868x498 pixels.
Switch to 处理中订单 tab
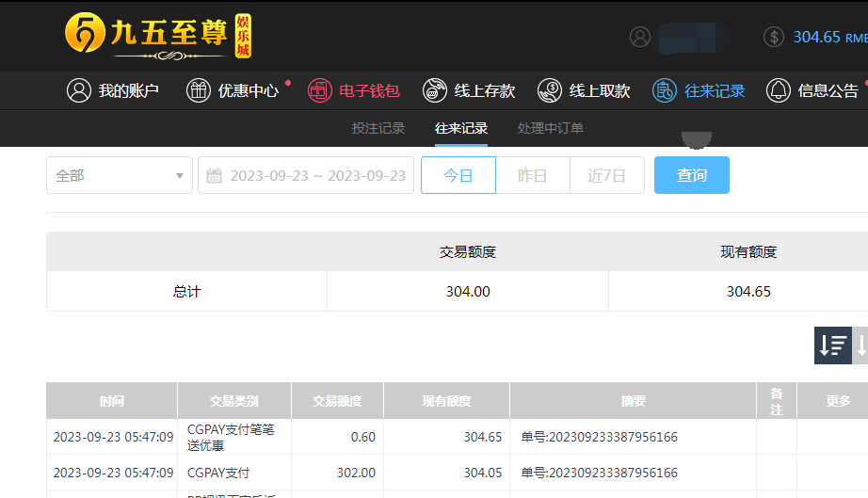coord(550,128)
